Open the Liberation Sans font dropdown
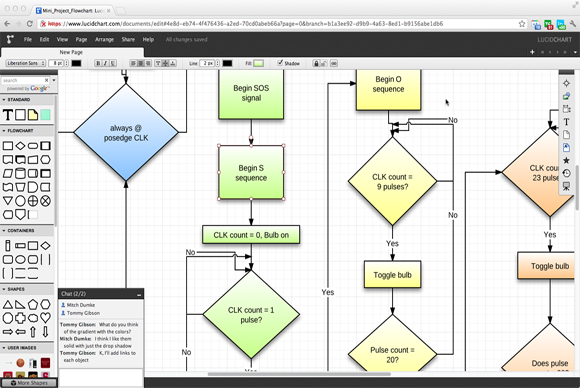580x388 pixels. click(26, 63)
